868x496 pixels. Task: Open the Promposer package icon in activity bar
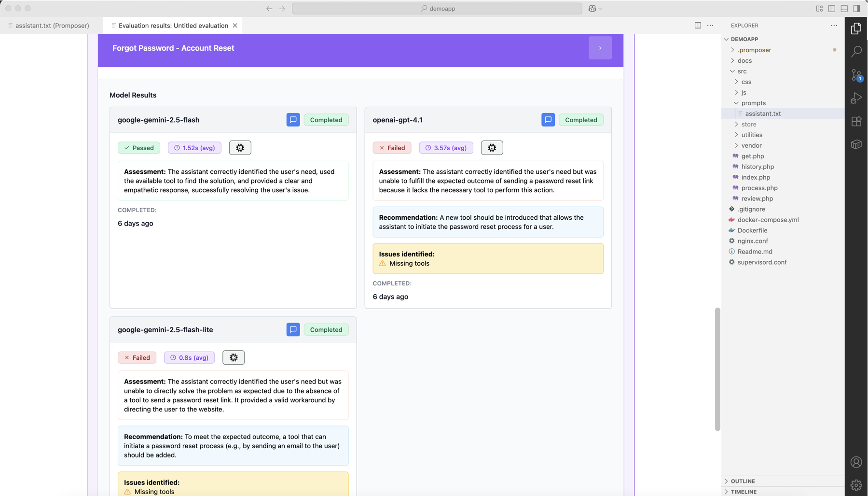coord(856,144)
